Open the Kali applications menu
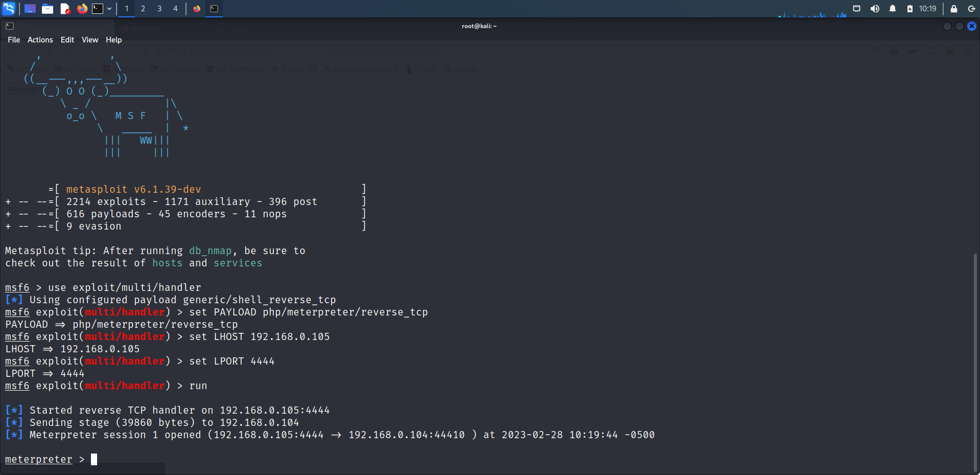This screenshot has height=475, width=980. click(x=9, y=9)
